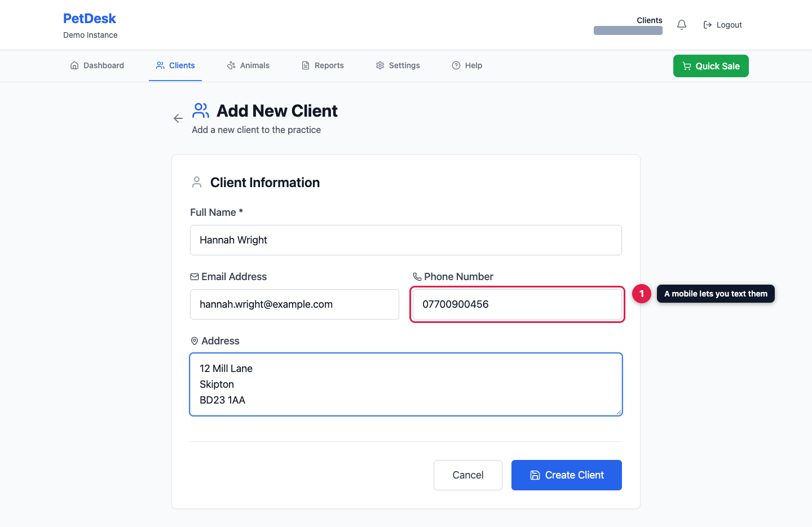Click inside the Address text area
Viewport: 812px width, 527px height.
click(406, 384)
